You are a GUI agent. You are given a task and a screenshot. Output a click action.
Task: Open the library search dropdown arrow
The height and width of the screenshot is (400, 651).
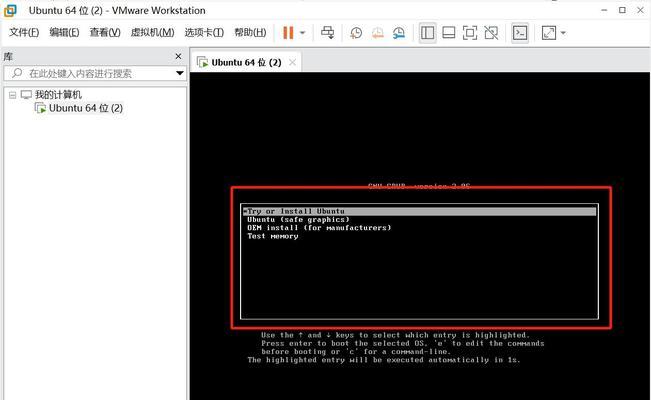pyautogui.click(x=180, y=74)
